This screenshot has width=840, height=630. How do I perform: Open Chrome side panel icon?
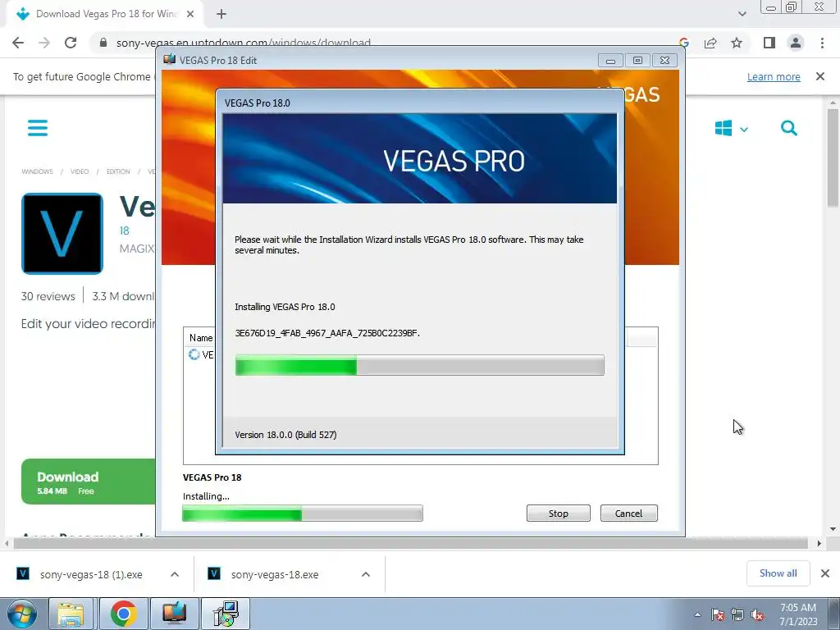(769, 43)
